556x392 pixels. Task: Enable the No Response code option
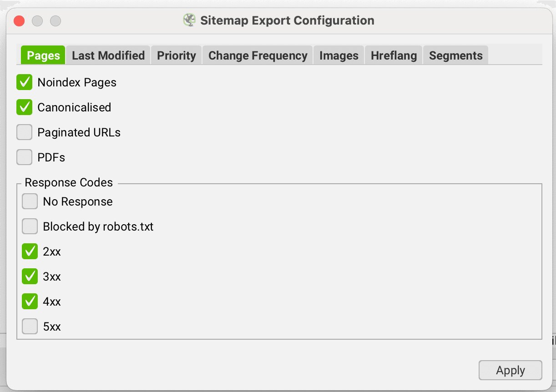[30, 201]
